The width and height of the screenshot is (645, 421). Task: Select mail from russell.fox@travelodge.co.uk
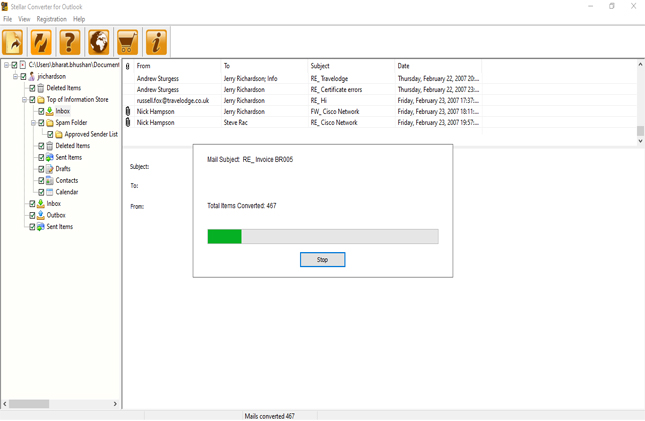coord(303,100)
